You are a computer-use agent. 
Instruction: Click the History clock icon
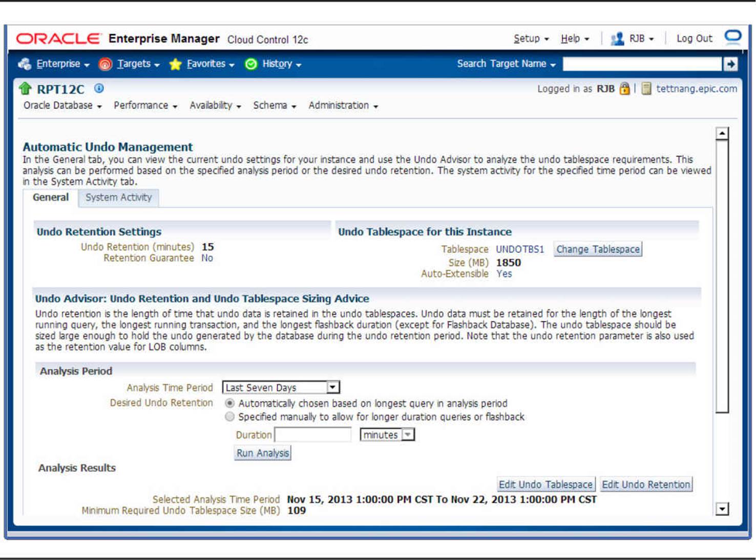coord(251,64)
